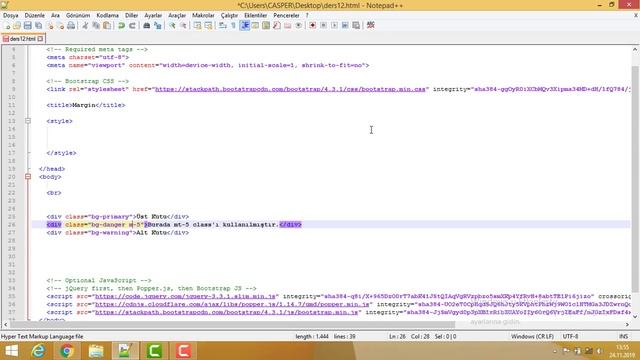The height and width of the screenshot is (360, 640).
Task: Show the Document Map panel icon
Action: 266,25
